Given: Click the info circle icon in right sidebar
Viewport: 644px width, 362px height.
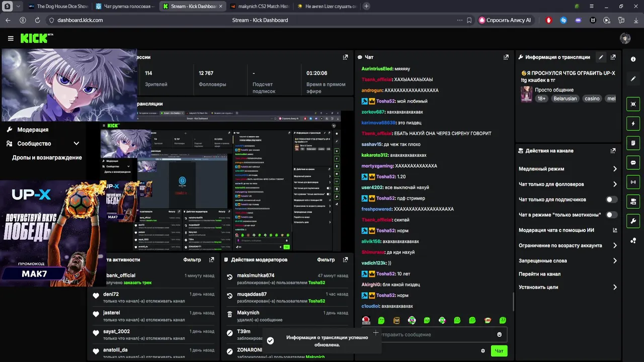Looking at the screenshot, I should pos(633,59).
